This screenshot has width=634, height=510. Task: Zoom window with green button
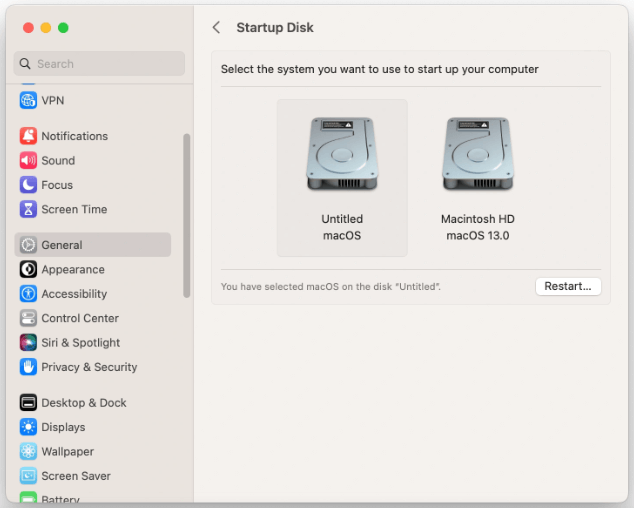click(63, 28)
